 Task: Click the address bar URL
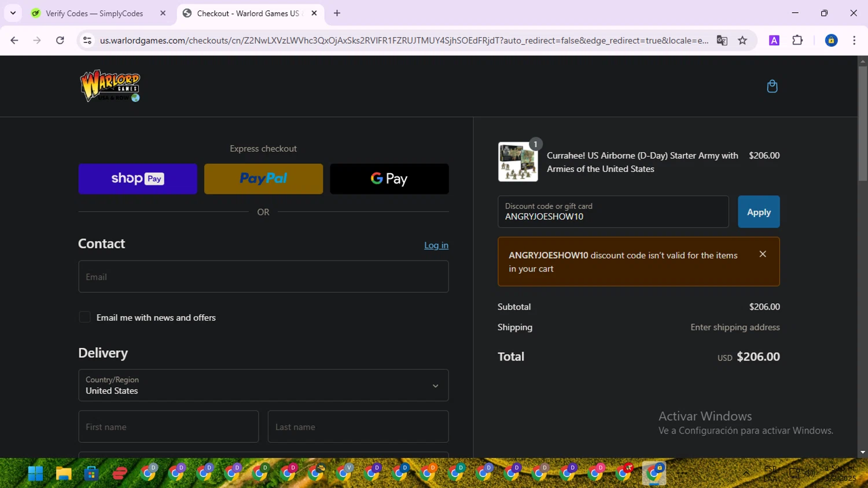coord(404,41)
